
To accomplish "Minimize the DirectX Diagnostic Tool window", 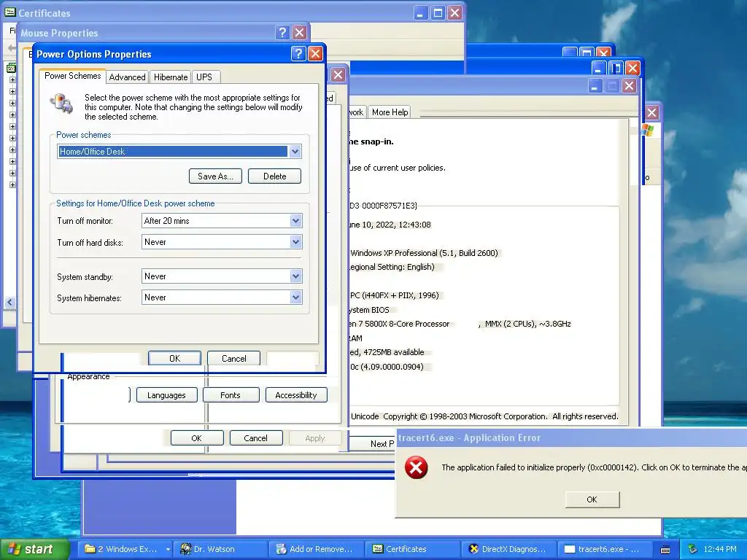I will click(x=595, y=86).
